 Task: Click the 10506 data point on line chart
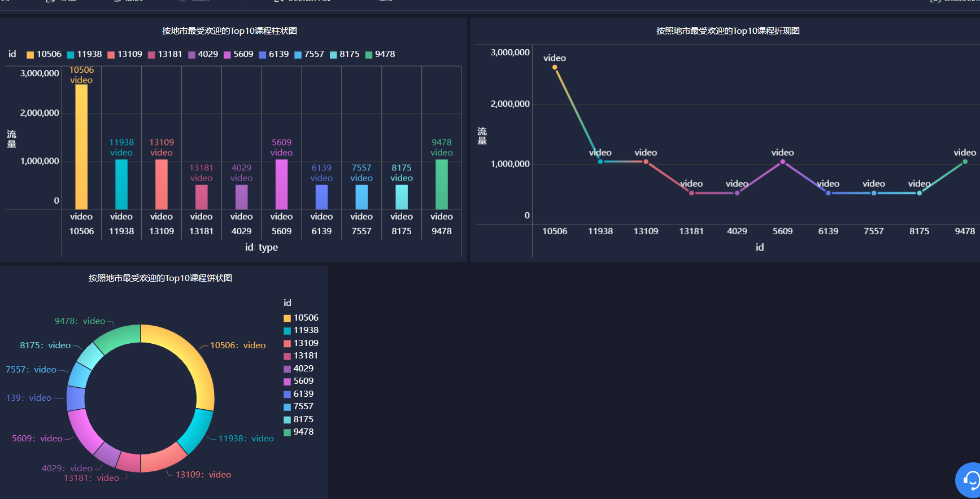click(555, 67)
